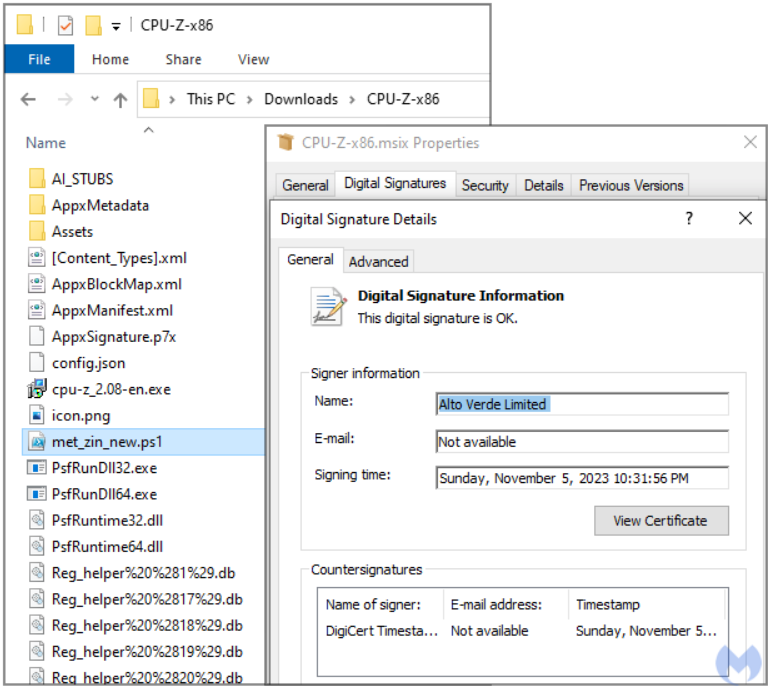Viewport: 768px width, 687px height.
Task: Click the met_zin_new.ps1 script icon
Action: pos(37,441)
